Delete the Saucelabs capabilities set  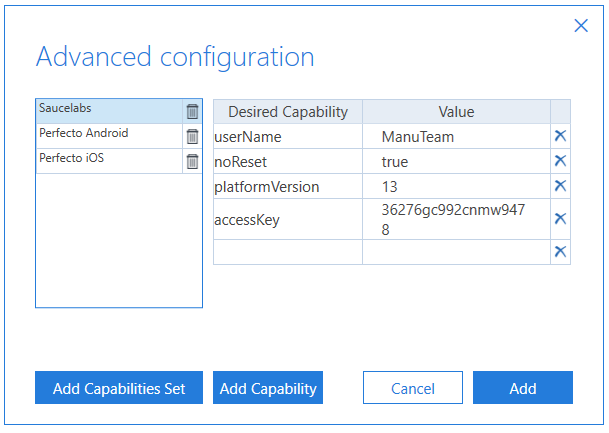[193, 112]
